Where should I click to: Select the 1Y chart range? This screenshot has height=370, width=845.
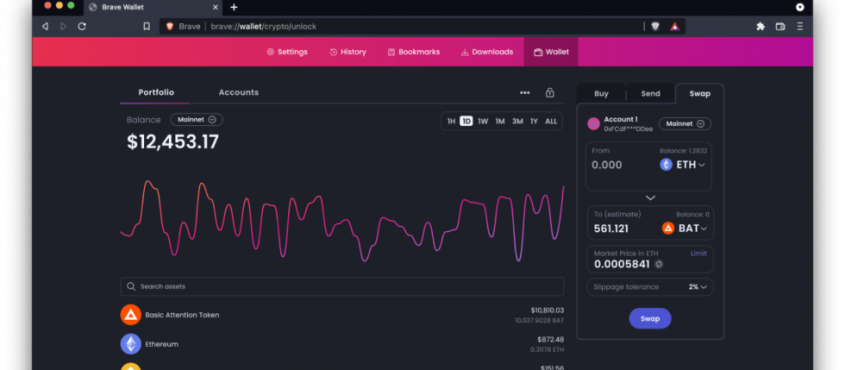pyautogui.click(x=534, y=121)
